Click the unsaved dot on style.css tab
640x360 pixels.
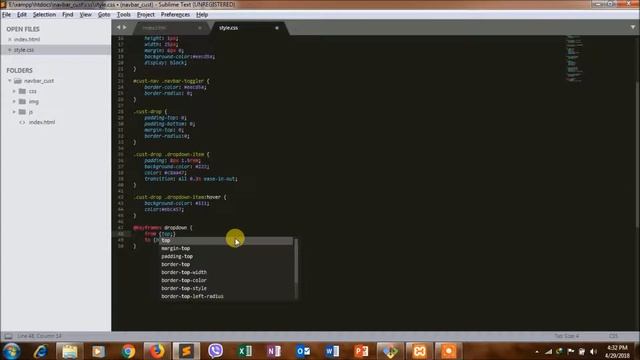[277, 28]
